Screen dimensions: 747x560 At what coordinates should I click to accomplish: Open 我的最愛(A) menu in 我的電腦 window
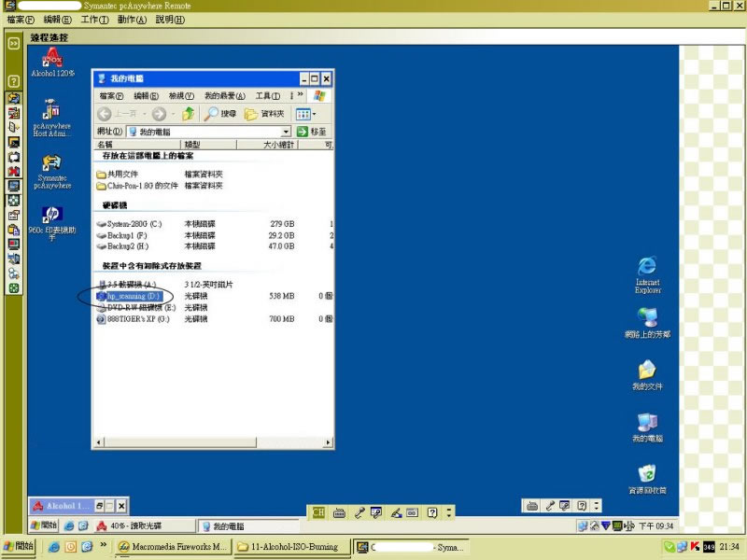click(x=225, y=96)
